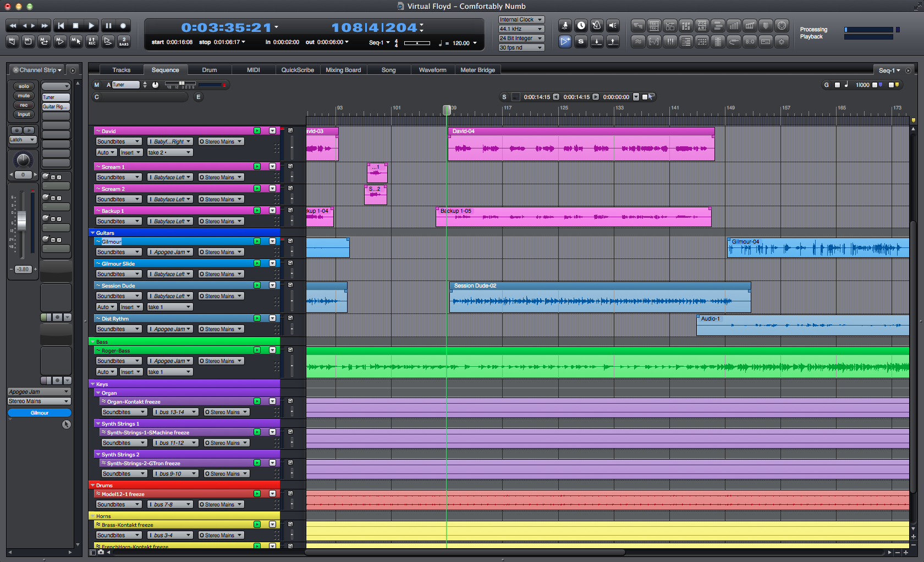Click the Tuner insert name field
Image resolution: width=924 pixels, height=562 pixels.
126,85
